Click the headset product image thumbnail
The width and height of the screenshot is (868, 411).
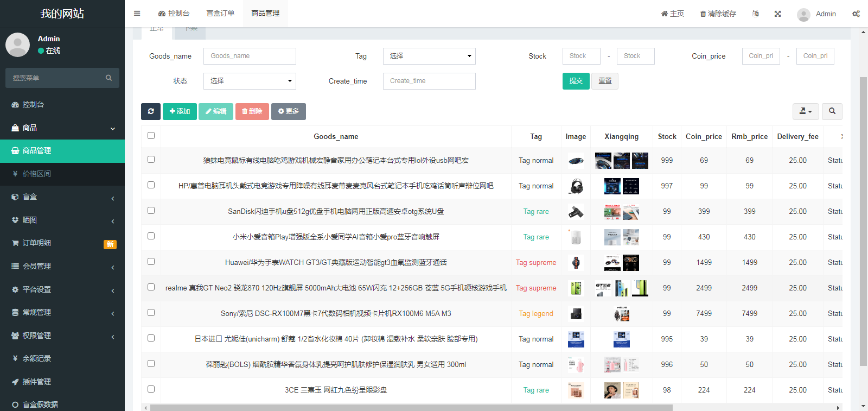(576, 186)
